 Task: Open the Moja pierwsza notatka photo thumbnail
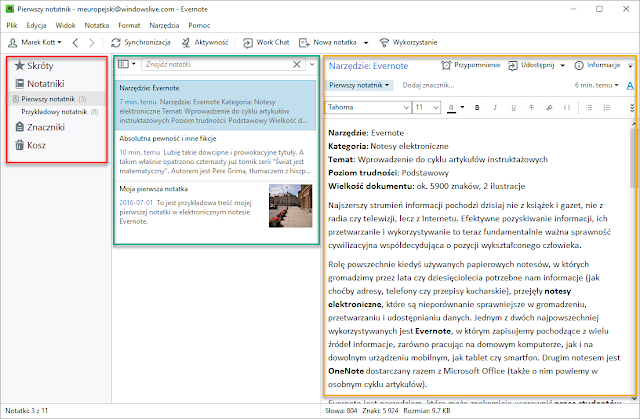(290, 206)
